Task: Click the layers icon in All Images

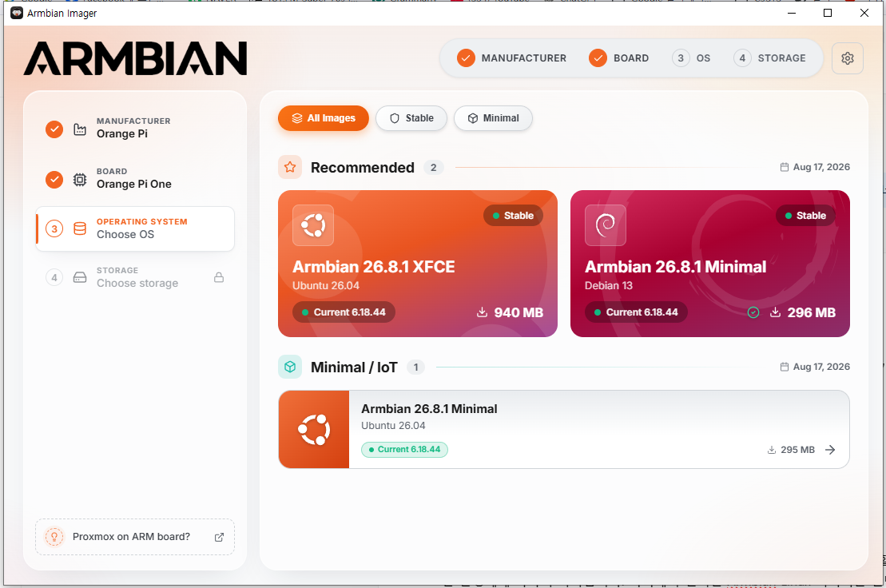Action: [x=296, y=118]
